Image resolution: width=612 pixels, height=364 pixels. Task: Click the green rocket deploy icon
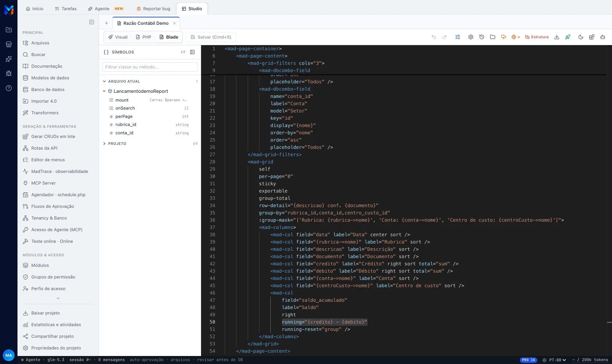pyautogui.click(x=568, y=37)
